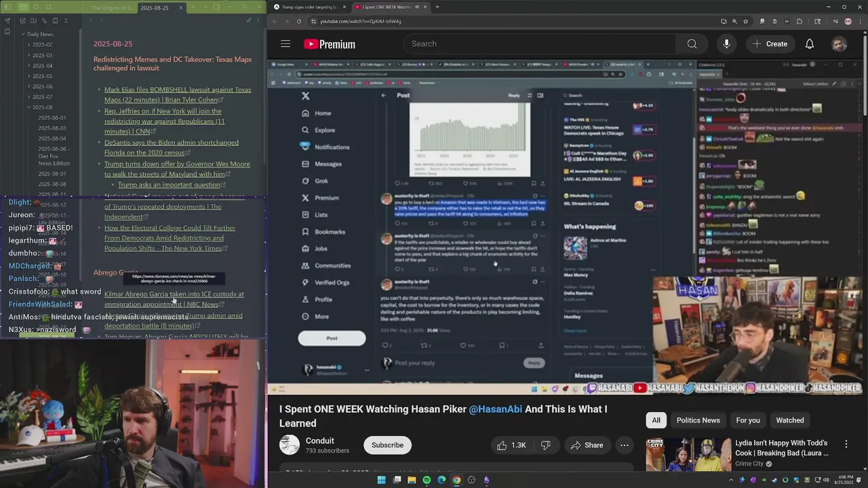Expand 2025-06 folder
868x488 pixels.
pos(29,87)
